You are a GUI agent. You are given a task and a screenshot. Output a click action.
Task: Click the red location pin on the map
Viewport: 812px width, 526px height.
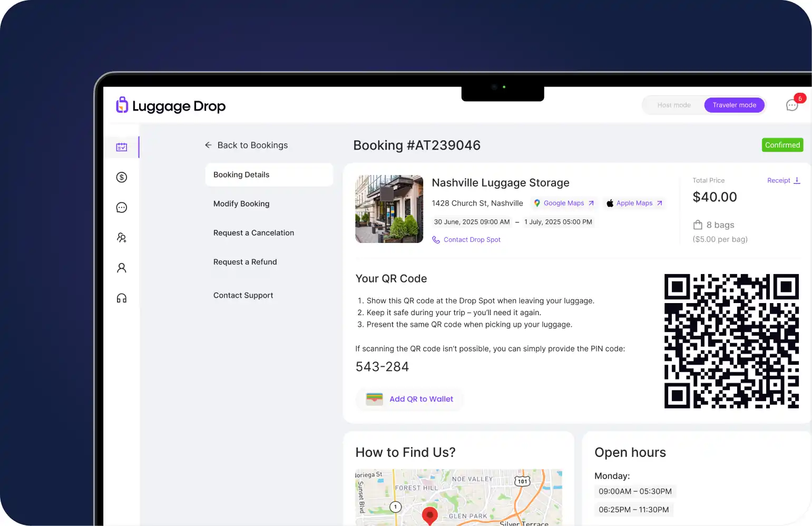pyautogui.click(x=430, y=515)
